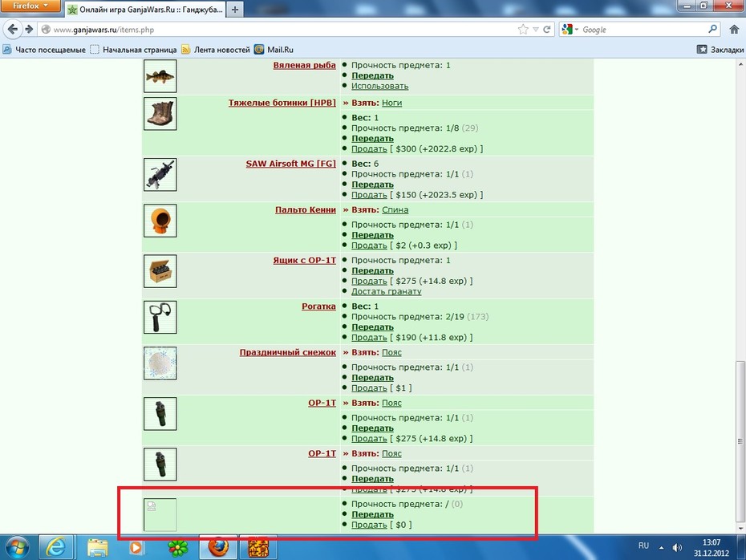Open the Вяленая рыба item link
This screenshot has width=746, height=560.
click(x=305, y=65)
